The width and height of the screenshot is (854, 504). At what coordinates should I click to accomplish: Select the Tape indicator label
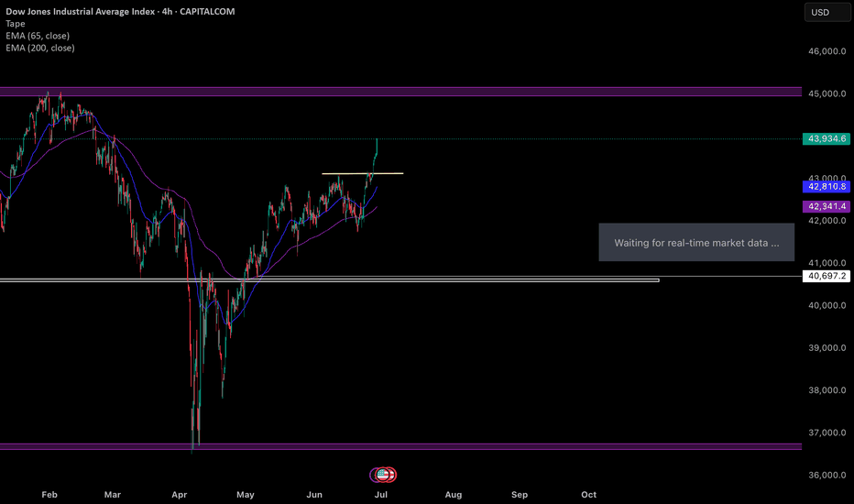coord(16,24)
